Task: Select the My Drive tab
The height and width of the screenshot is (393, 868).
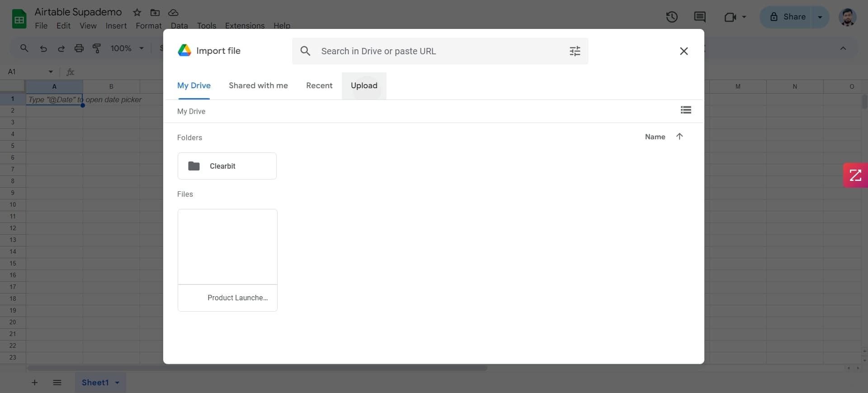Action: (193, 85)
